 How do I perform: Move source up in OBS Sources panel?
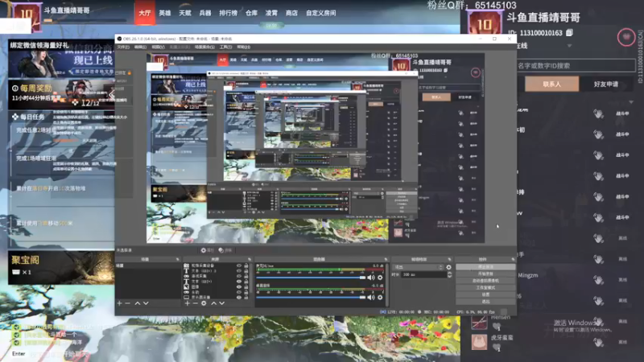213,303
